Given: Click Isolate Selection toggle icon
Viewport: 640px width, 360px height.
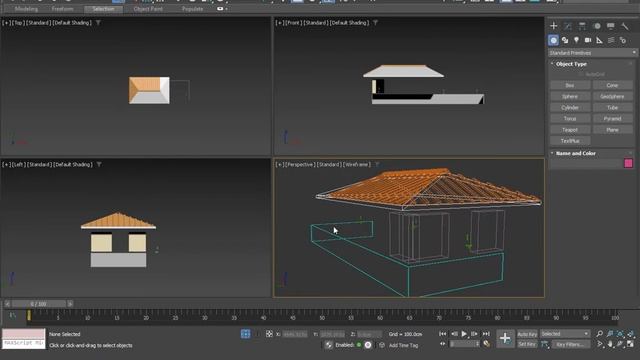Looking at the screenshot, I should [x=246, y=334].
